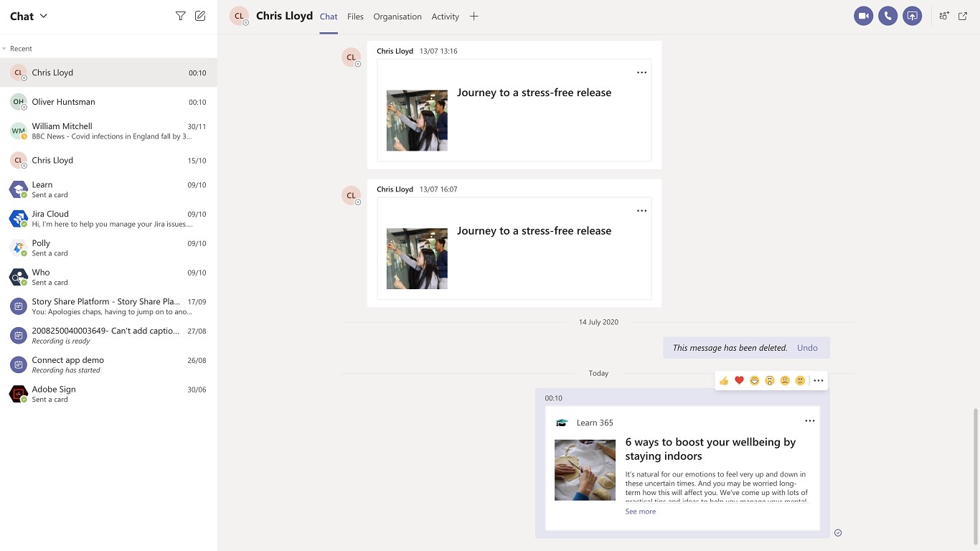Click the Jira Cloud app icon
Image resolution: width=980 pixels, height=551 pixels.
coord(19,218)
